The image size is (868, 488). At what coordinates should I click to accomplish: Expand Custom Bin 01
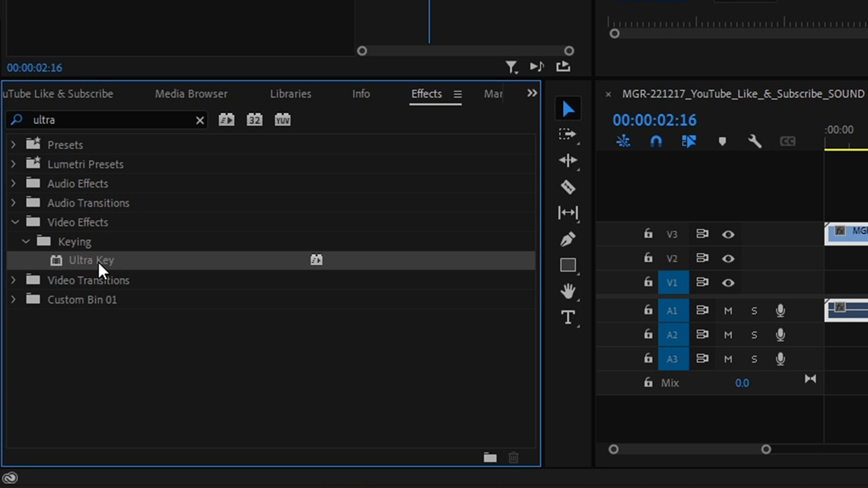13,299
